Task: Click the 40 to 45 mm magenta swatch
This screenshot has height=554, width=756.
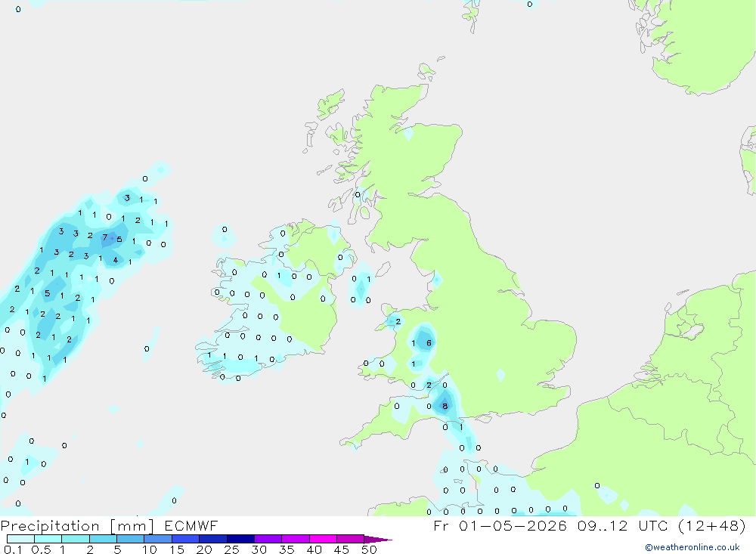Action: [323, 539]
